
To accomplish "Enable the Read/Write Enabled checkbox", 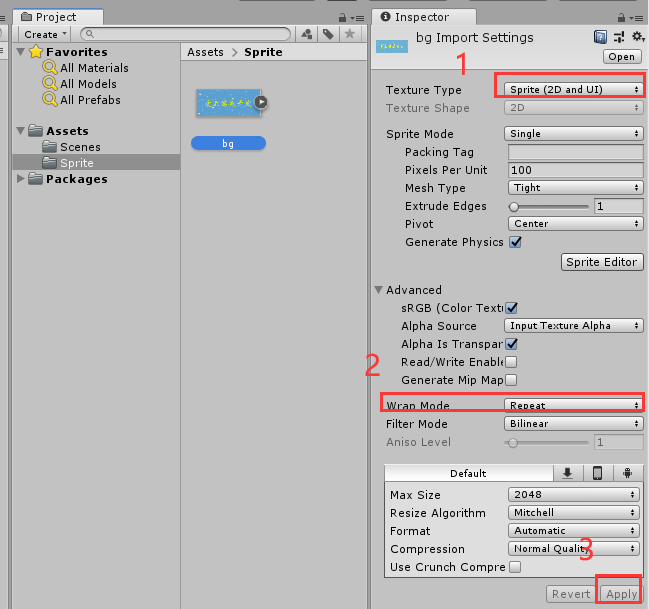I will (511, 362).
